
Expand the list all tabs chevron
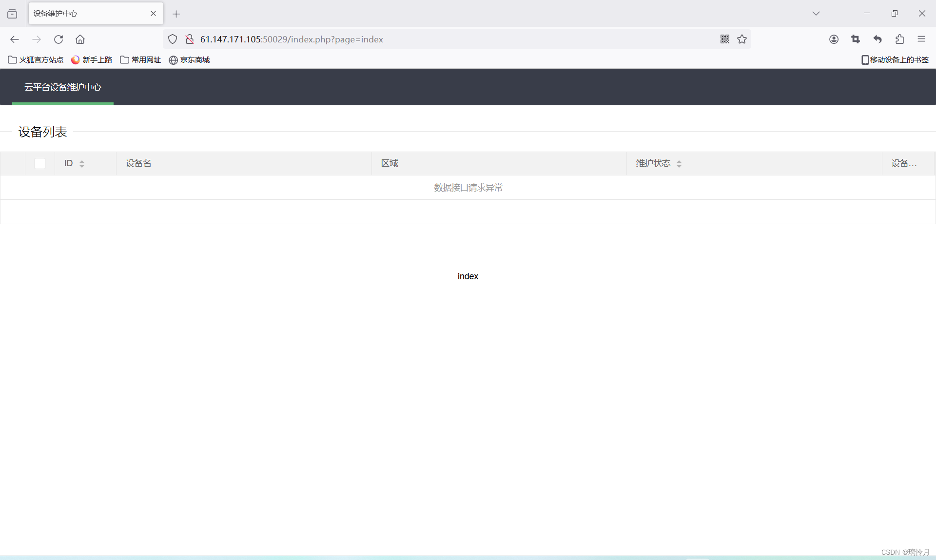coord(816,14)
